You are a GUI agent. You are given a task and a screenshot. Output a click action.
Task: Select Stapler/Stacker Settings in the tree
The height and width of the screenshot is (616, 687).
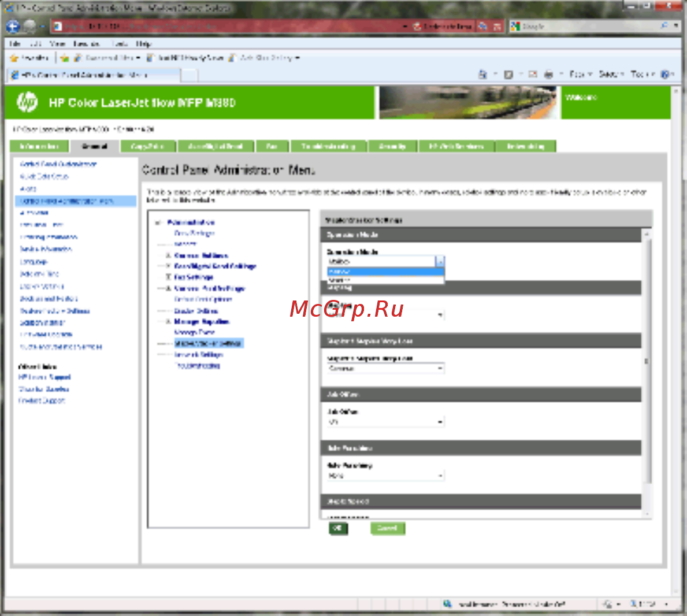tap(209, 343)
